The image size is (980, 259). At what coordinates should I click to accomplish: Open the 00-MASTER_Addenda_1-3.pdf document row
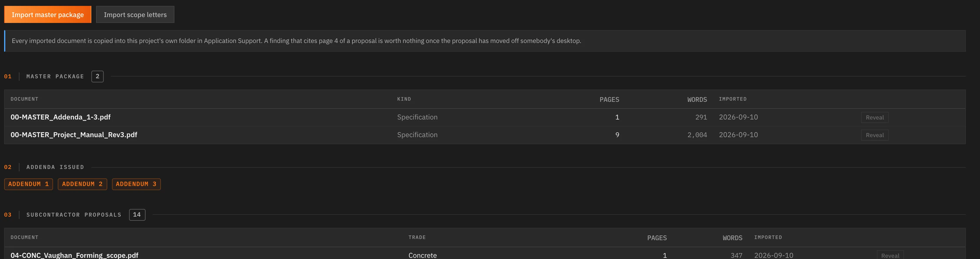[x=485, y=117]
